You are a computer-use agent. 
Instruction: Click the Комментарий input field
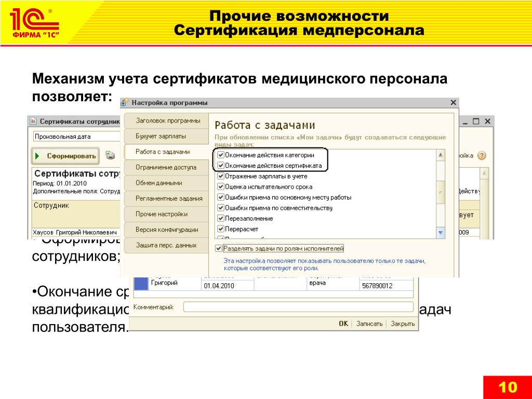[298, 307]
